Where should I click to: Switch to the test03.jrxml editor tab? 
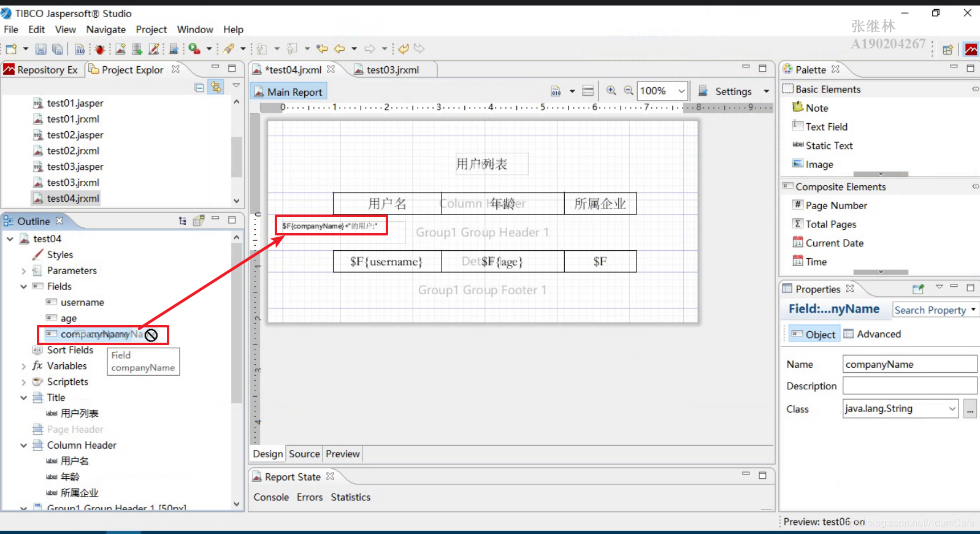pyautogui.click(x=392, y=70)
